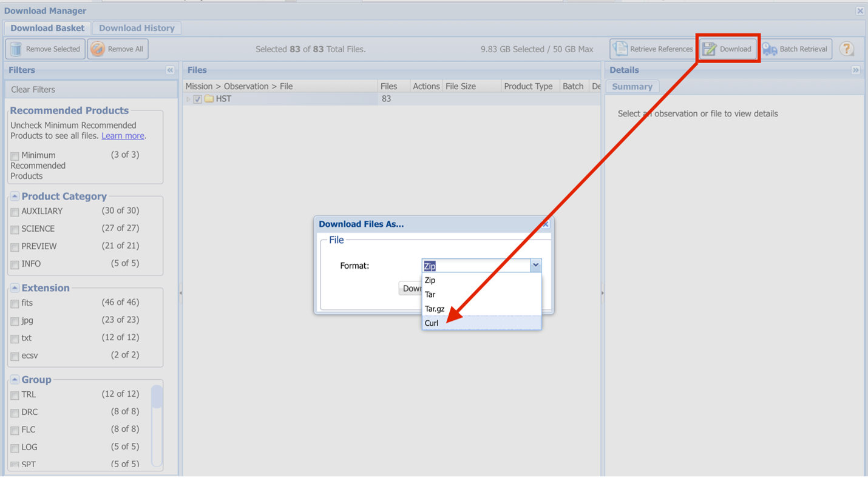The height and width of the screenshot is (478, 868).
Task: Click the Retrieve References button
Action: tap(653, 49)
